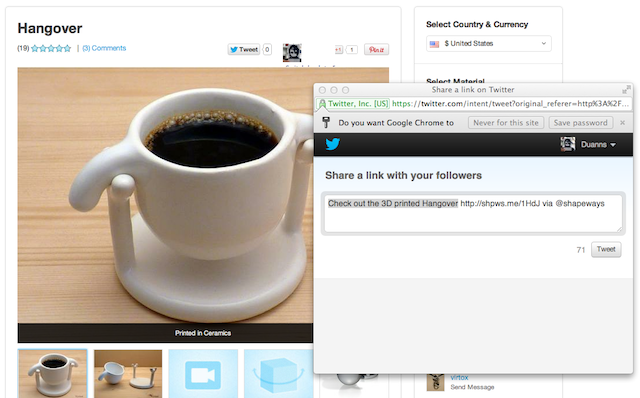The height and width of the screenshot is (398, 640).
Task: Click the +1 count bubble showing 1
Action: 352,49
